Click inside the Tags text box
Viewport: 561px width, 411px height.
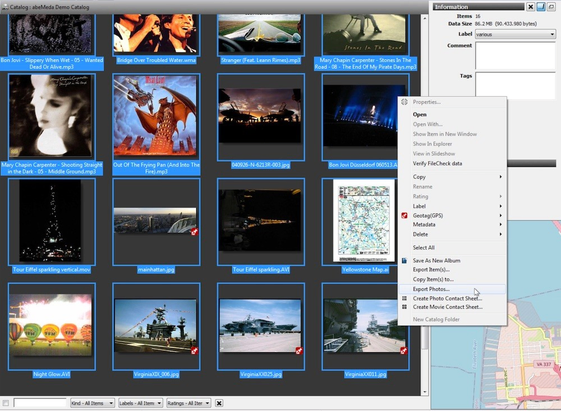515,85
